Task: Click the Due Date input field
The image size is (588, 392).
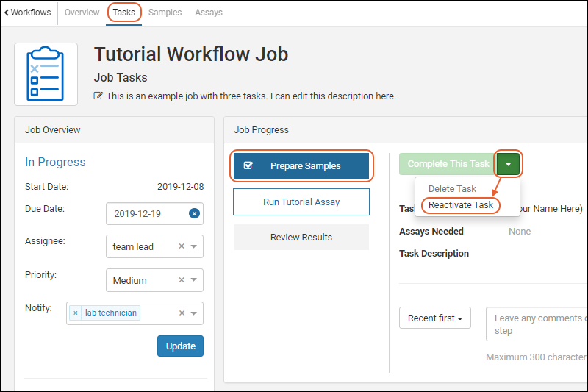Action: coord(147,214)
